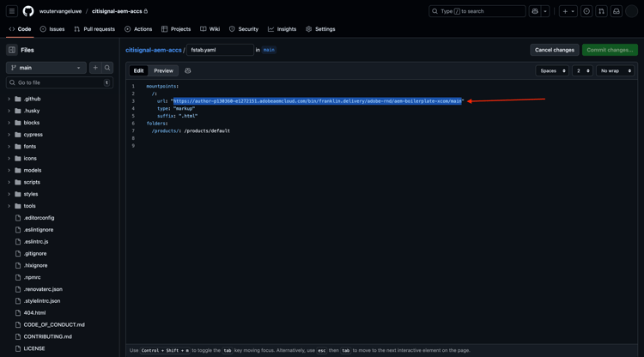Open the user avatar menu
Screen dimensions: 644x357
click(x=631, y=11)
